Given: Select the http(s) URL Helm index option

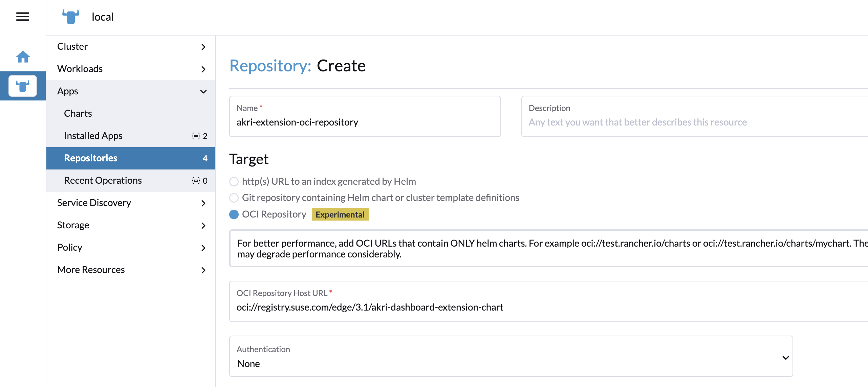Looking at the screenshot, I should pyautogui.click(x=234, y=182).
